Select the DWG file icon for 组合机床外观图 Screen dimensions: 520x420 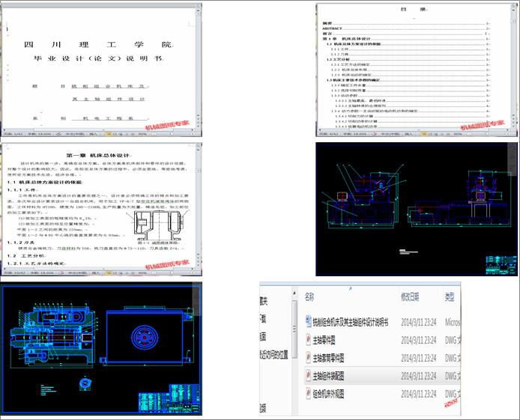(308, 394)
